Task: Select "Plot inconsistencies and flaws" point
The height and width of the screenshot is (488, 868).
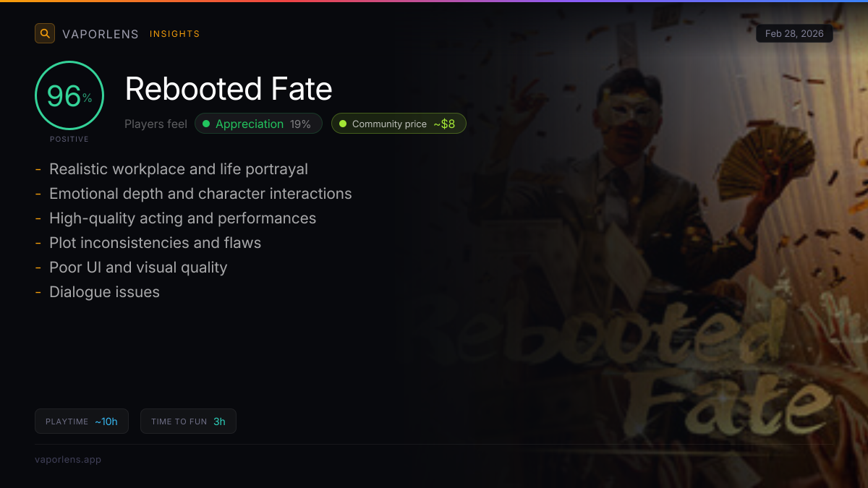Action: coord(155,243)
